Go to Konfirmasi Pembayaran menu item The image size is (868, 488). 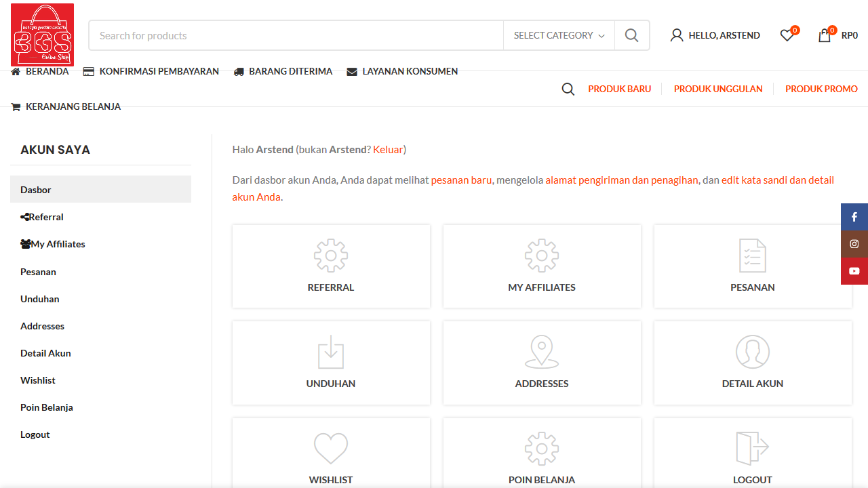pyautogui.click(x=151, y=71)
